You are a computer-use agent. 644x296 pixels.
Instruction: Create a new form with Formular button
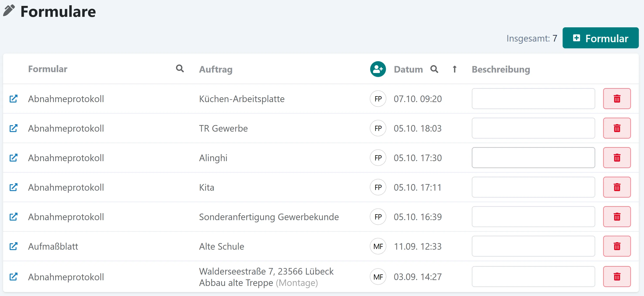click(x=600, y=38)
